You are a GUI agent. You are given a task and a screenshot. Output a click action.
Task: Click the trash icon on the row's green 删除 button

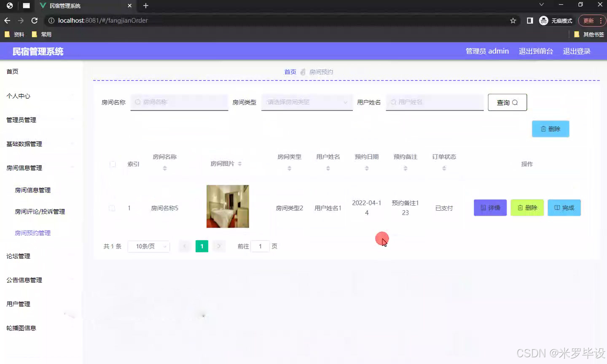[x=520, y=208]
